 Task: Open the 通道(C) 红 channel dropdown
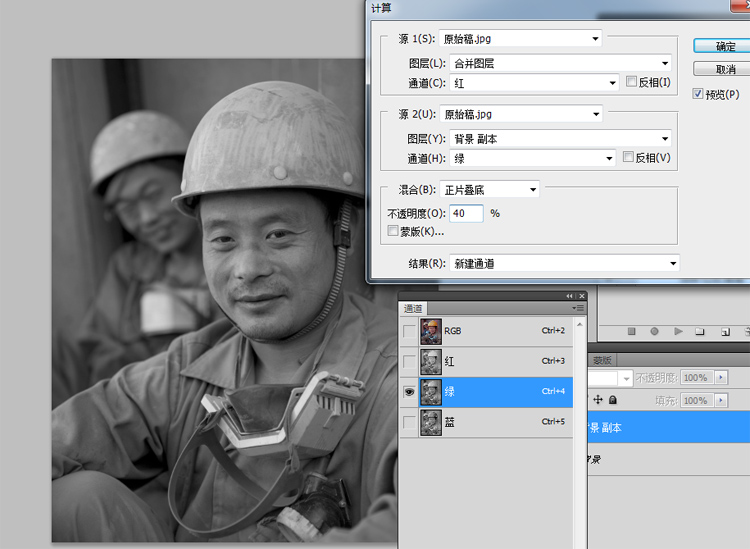pos(534,83)
